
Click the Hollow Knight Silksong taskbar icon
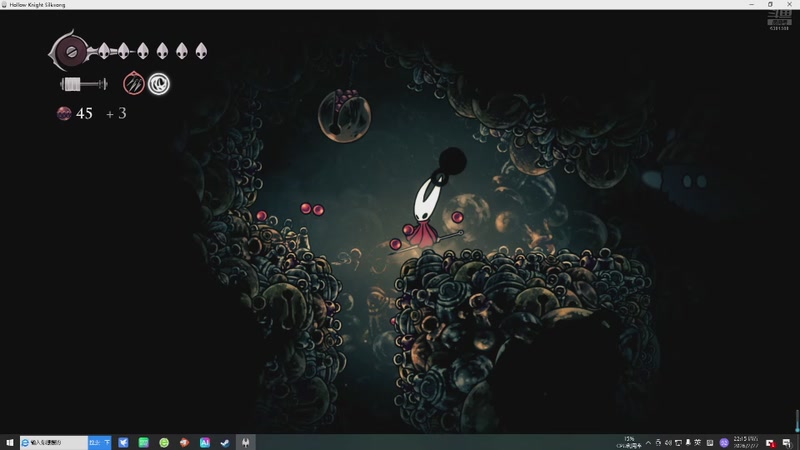(x=245, y=442)
